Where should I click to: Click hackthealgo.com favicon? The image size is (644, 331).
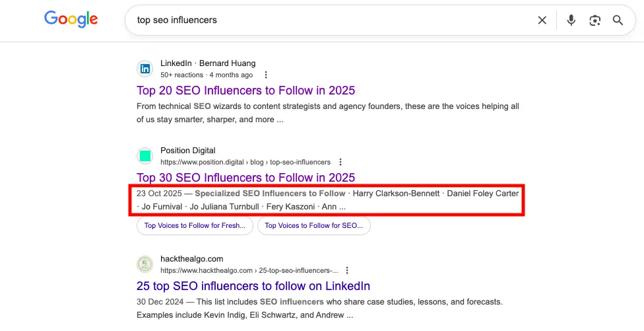coord(145,264)
